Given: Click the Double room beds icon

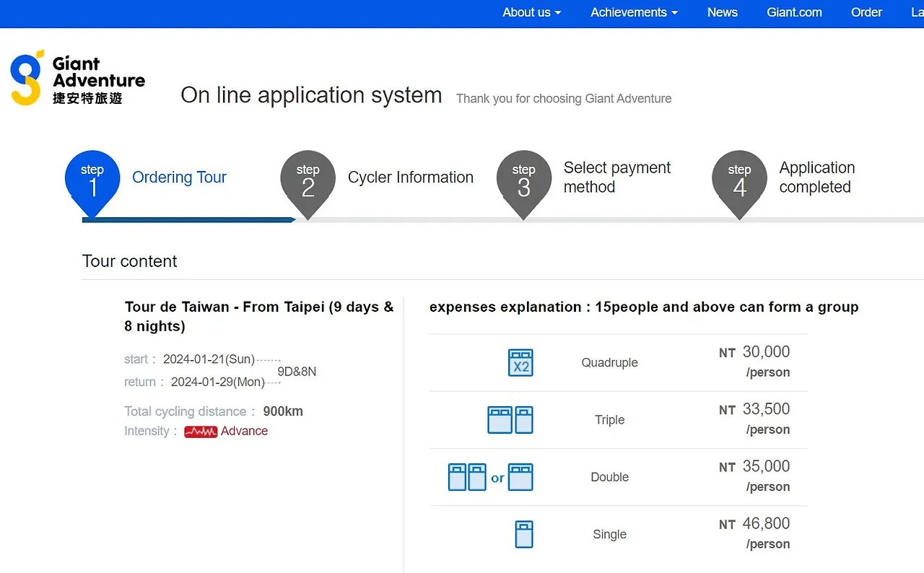Looking at the screenshot, I should click(491, 477).
